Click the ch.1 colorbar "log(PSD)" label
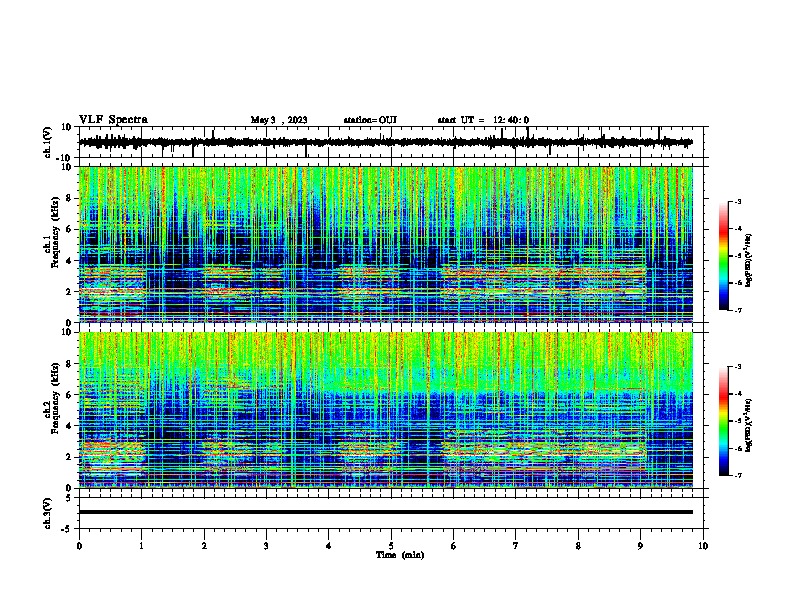 (x=748, y=260)
